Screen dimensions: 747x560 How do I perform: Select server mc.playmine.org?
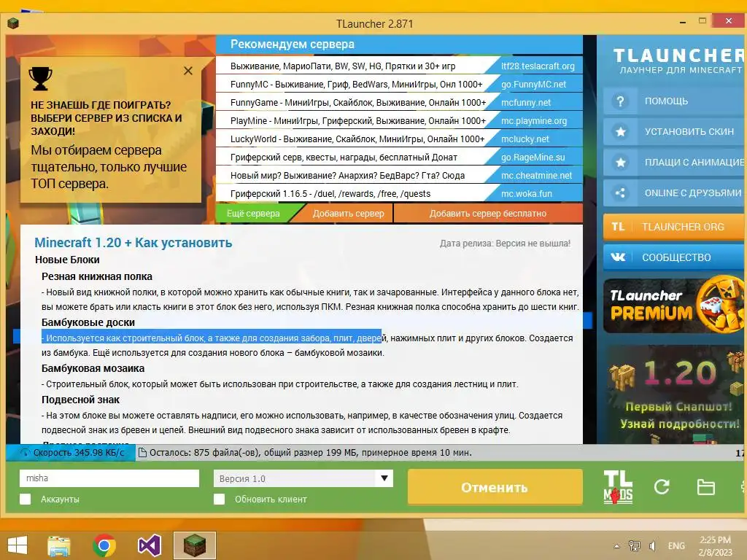[534, 121]
